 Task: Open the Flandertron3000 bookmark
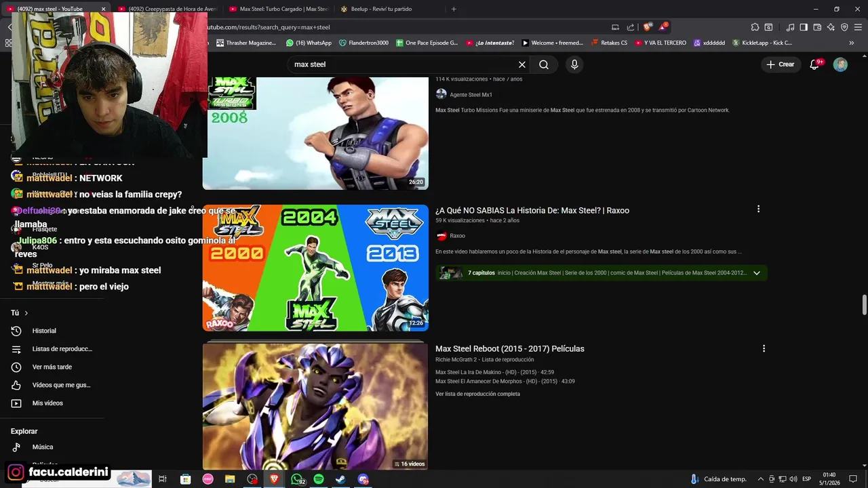[363, 43]
